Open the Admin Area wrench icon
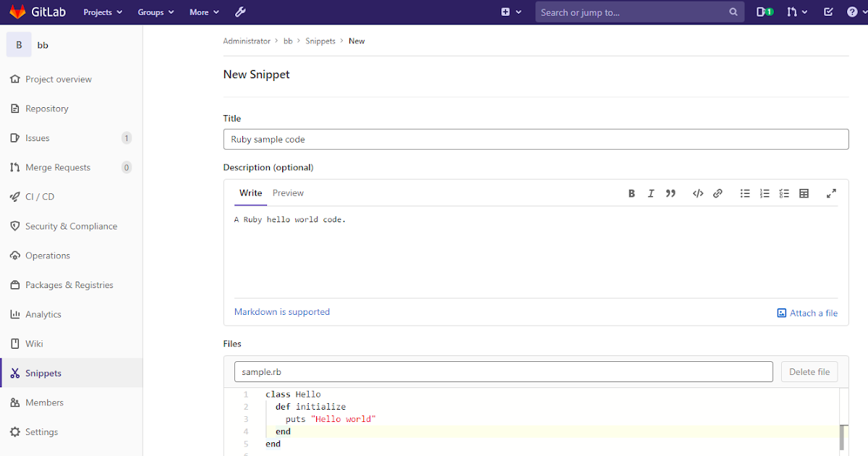 click(240, 12)
